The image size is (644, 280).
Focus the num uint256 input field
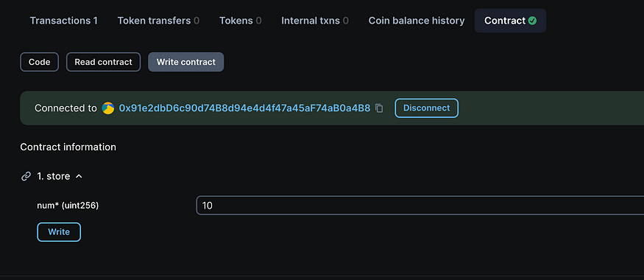click(x=420, y=206)
